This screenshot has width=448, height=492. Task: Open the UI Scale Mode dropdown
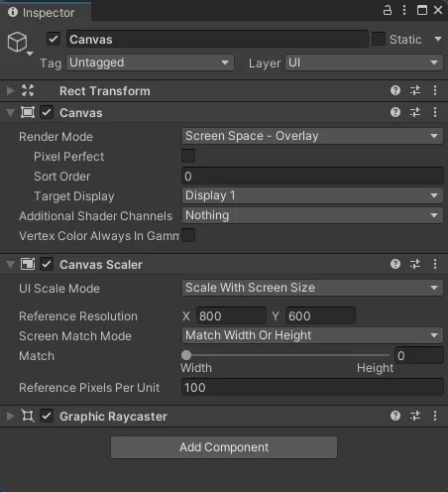tap(312, 288)
